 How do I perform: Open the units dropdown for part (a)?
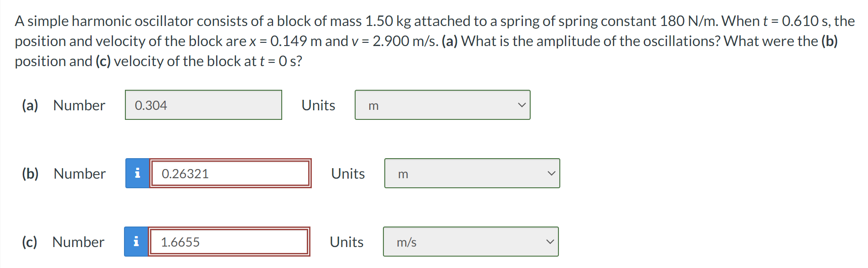pos(442,105)
